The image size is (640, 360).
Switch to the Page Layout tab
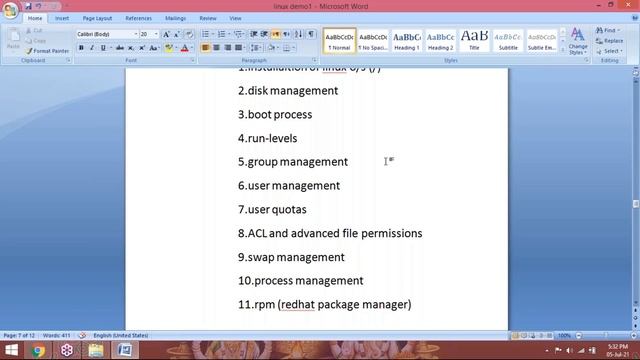coord(97,18)
